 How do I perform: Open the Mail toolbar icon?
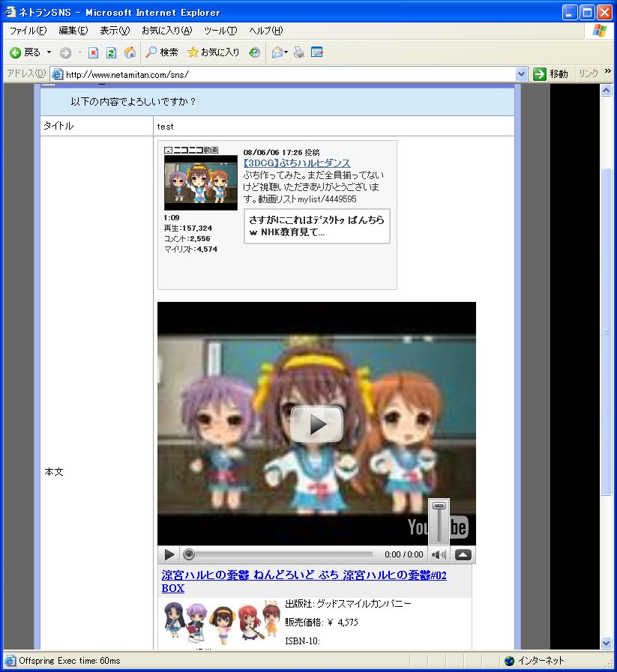point(277,52)
